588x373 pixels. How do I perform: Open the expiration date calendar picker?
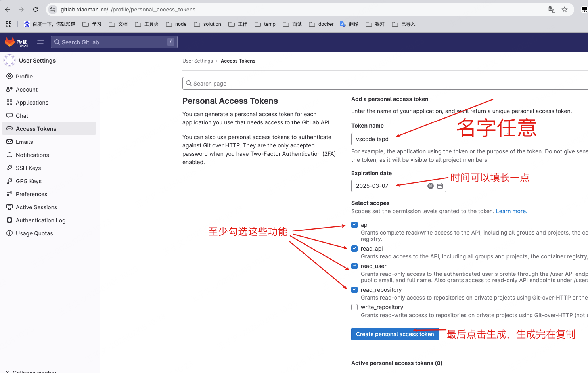[x=440, y=186]
